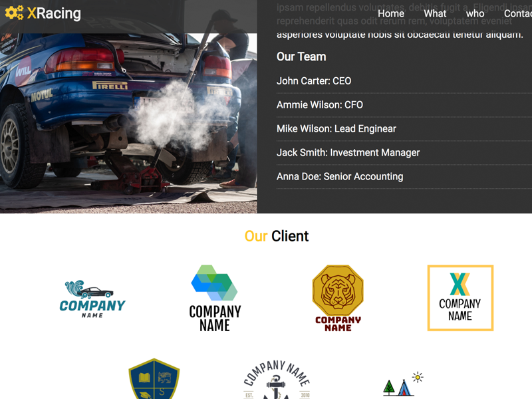Select Mike Wilson: Lead Enginear entry
The width and height of the screenshot is (532, 399).
pos(336,129)
